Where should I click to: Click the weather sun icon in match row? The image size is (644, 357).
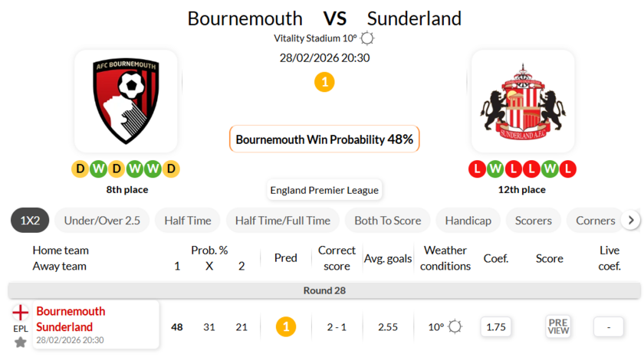455,326
